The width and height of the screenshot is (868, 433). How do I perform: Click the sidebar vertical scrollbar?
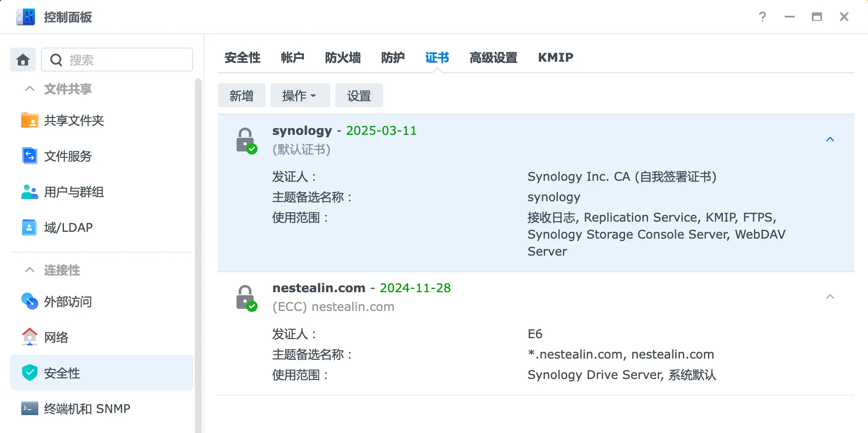coord(198,255)
